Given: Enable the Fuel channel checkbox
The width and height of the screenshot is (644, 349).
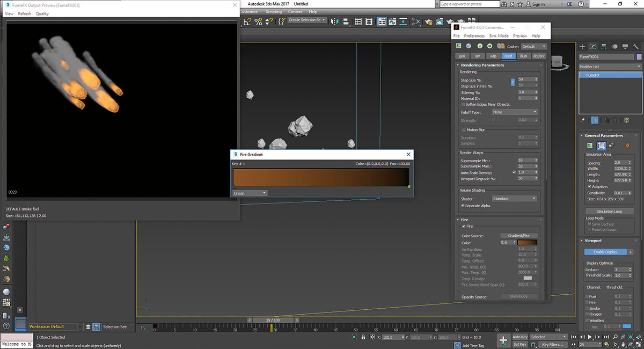Looking at the screenshot, I should point(587,296).
